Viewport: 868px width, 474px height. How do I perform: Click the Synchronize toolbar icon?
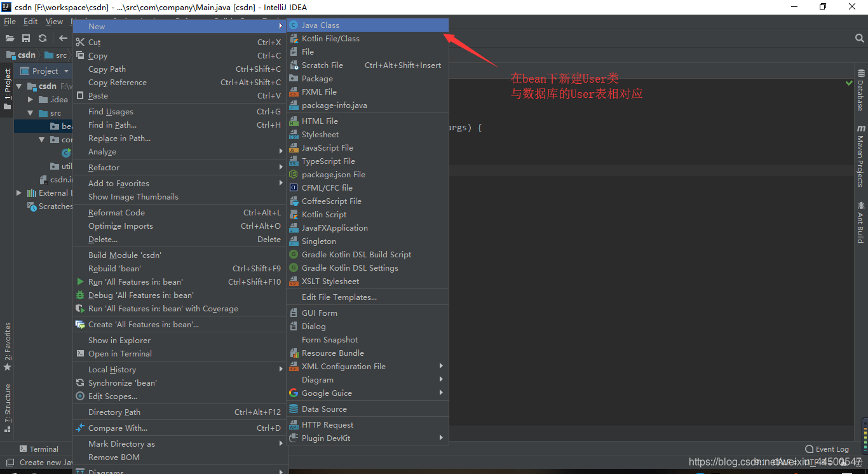coord(43,38)
